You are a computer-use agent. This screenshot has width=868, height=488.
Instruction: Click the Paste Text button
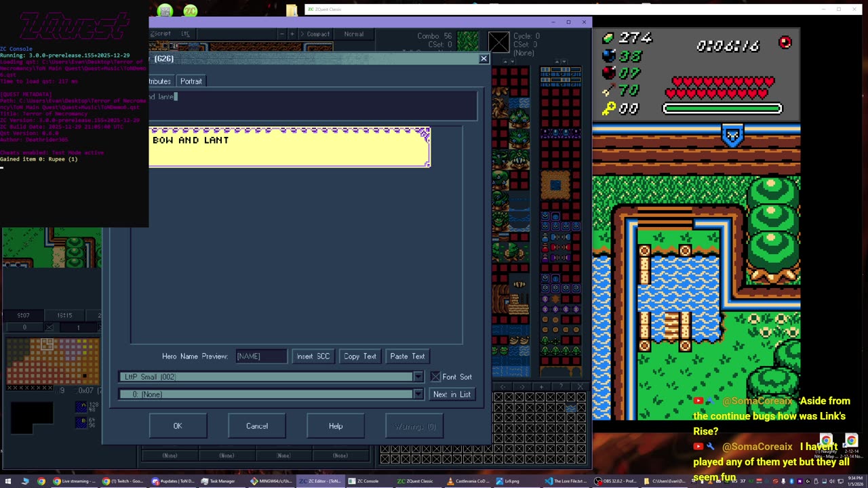point(408,357)
